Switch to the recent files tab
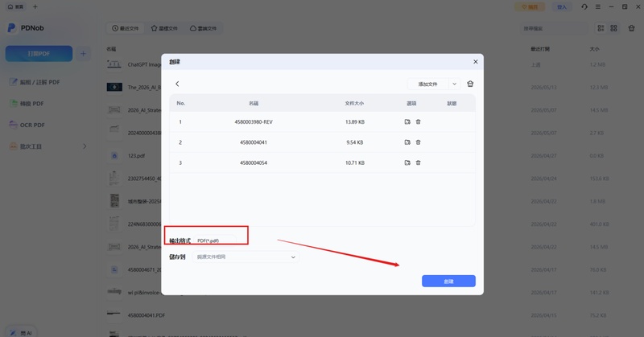Viewport: 644px width, 337px height. (x=126, y=28)
